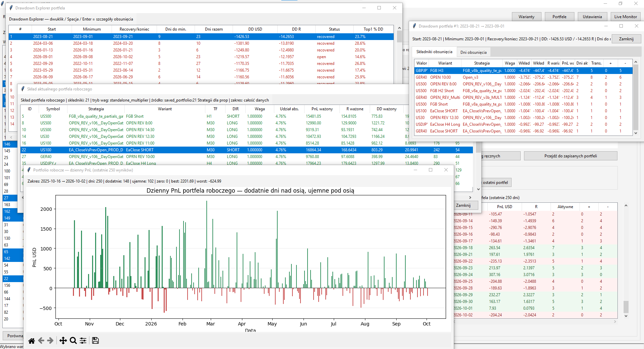Click feather icon of Drawdown Explorer portfela window
The image size is (644, 349).
[11, 8]
